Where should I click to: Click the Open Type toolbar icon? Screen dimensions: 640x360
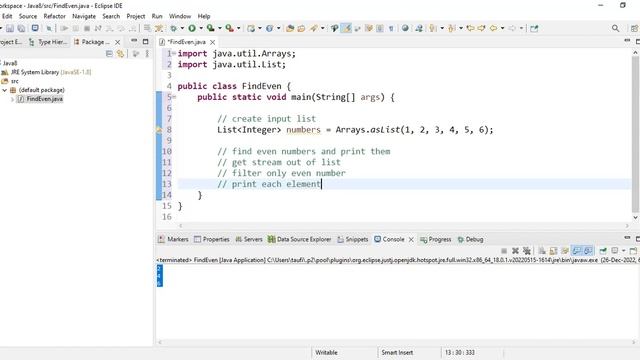point(290,28)
